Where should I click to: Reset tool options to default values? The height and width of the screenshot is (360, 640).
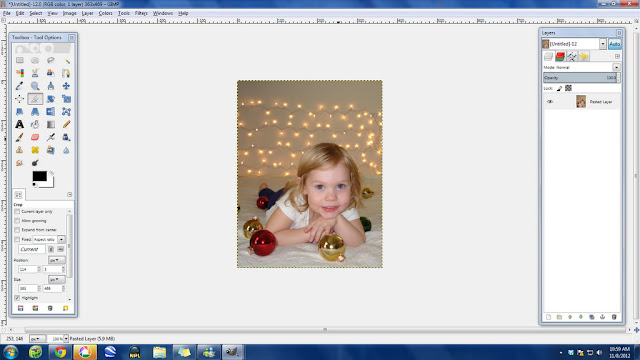click(x=65, y=308)
